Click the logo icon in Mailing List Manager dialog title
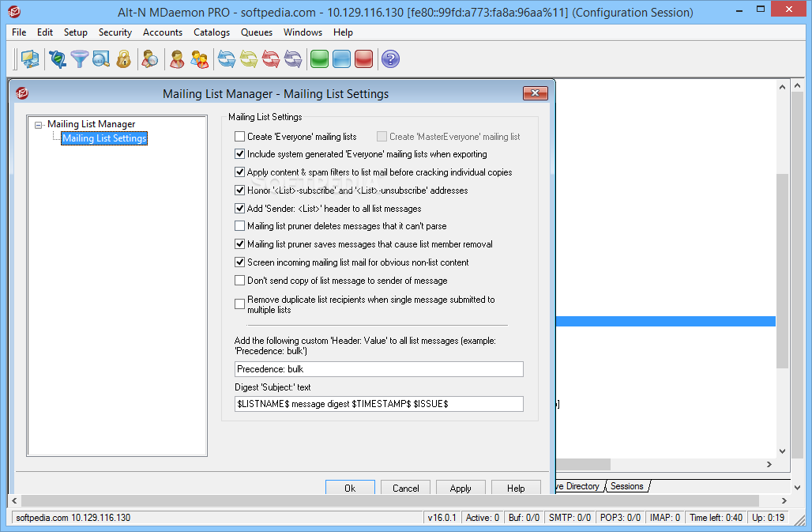Viewport: 812px width, 532px height. point(22,93)
